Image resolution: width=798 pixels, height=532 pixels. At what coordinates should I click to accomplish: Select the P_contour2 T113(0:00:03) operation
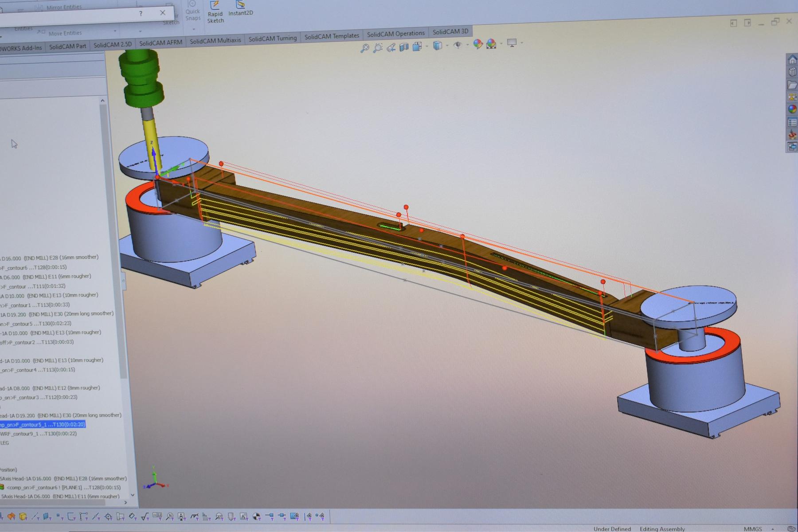point(37,342)
